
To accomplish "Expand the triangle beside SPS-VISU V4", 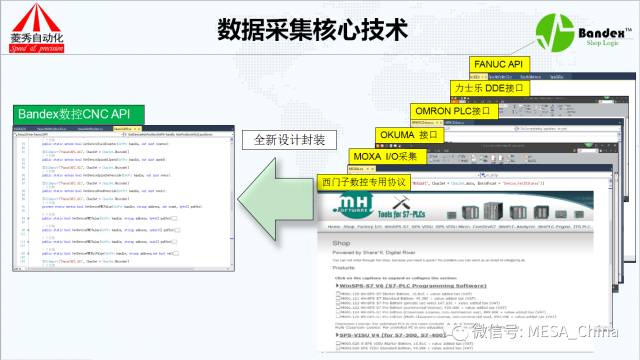I will tap(337, 335).
